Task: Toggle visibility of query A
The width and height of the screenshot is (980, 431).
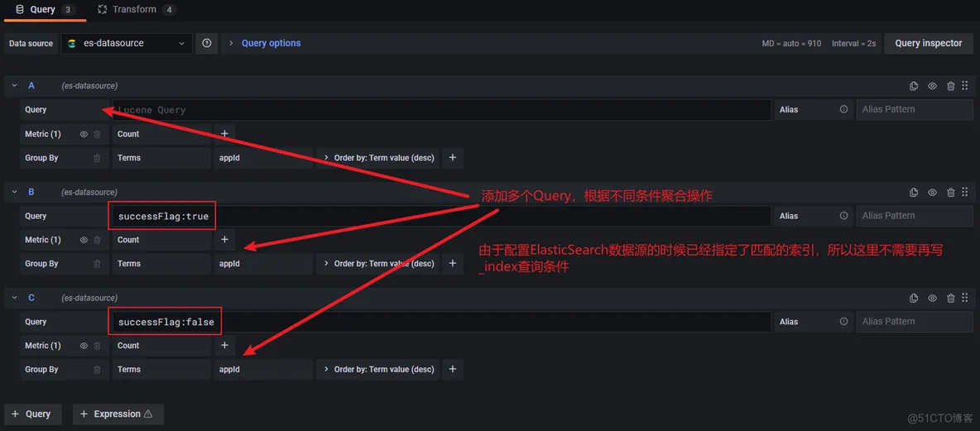Action: pos(932,86)
